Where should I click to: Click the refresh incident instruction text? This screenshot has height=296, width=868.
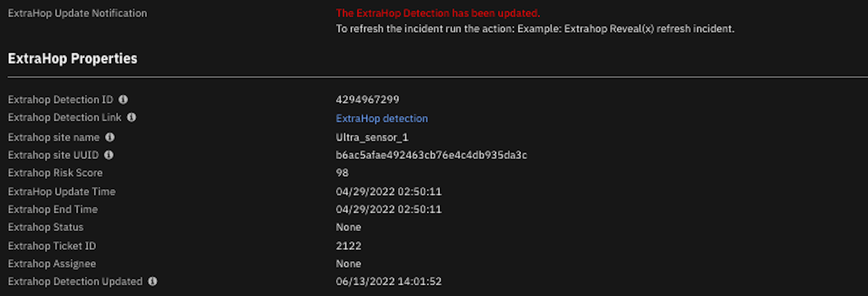pyautogui.click(x=535, y=29)
